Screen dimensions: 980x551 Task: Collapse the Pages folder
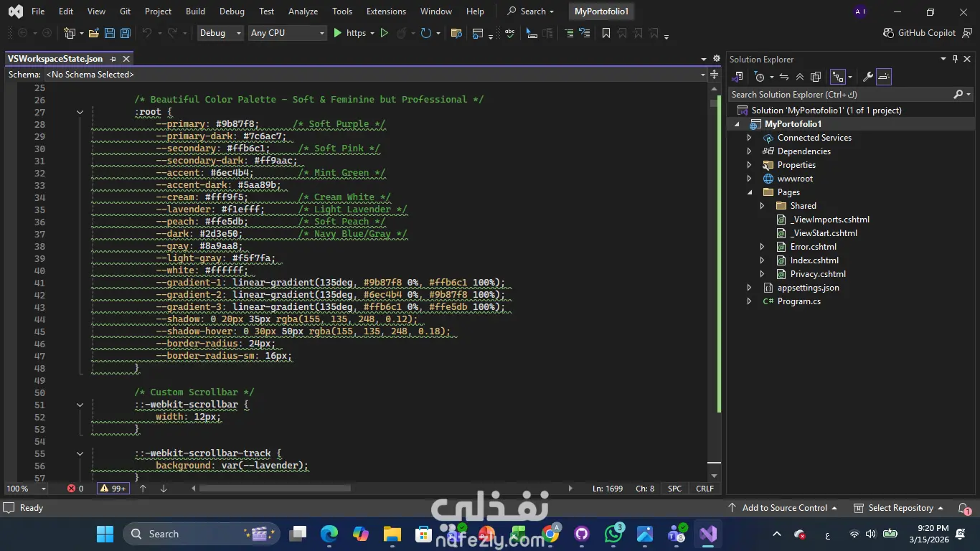pyautogui.click(x=749, y=192)
